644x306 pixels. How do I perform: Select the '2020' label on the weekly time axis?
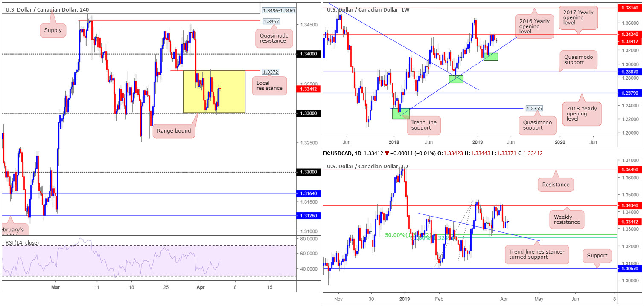click(560, 141)
